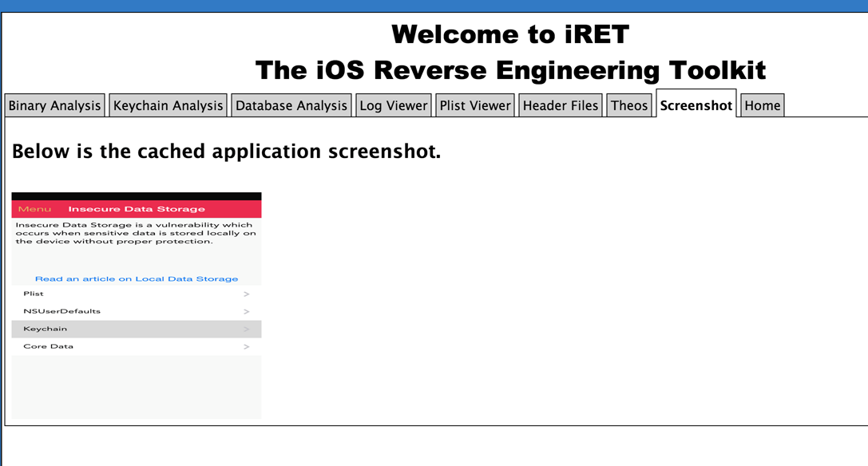
Task: Tap Menu in the red app header
Action: (34, 209)
